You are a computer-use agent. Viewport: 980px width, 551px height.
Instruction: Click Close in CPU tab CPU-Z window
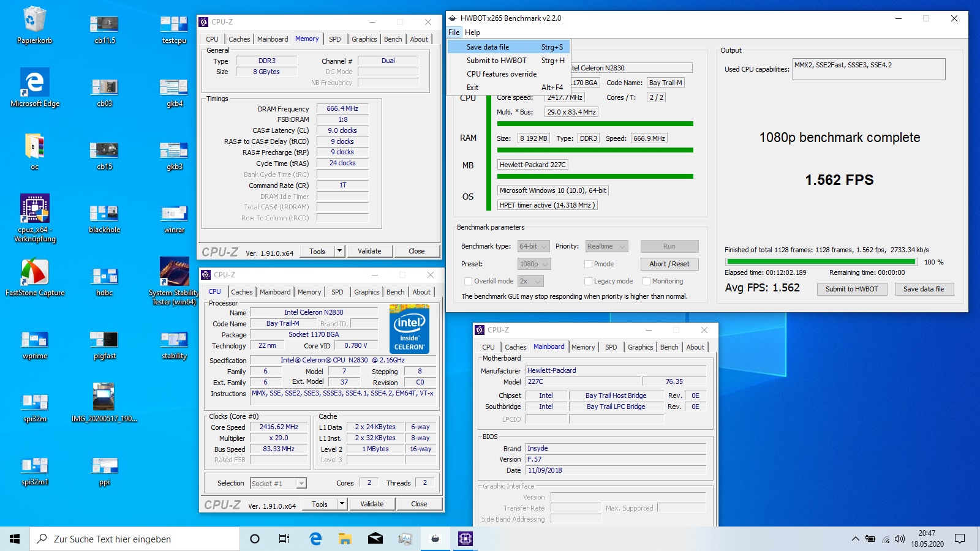click(x=419, y=504)
